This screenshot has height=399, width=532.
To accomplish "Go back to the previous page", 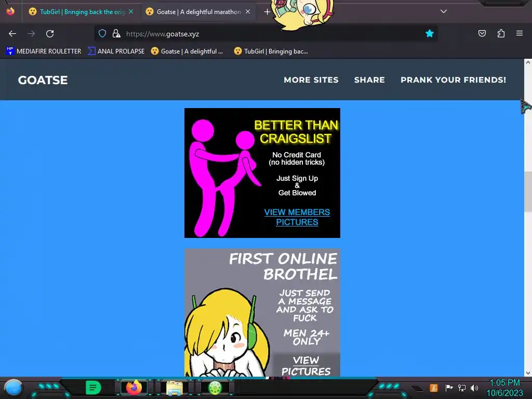I will click(12, 34).
